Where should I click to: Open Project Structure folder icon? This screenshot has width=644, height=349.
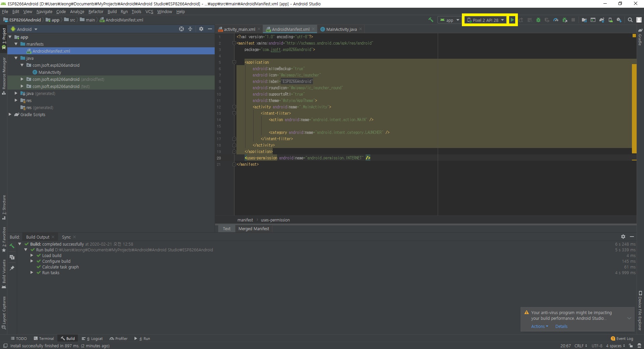(584, 20)
